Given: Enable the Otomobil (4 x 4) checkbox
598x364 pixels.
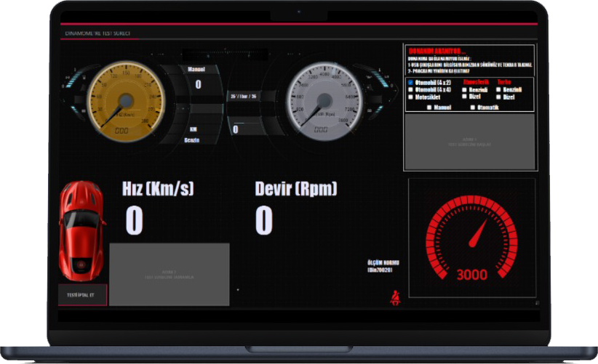Looking at the screenshot, I should click(410, 89).
